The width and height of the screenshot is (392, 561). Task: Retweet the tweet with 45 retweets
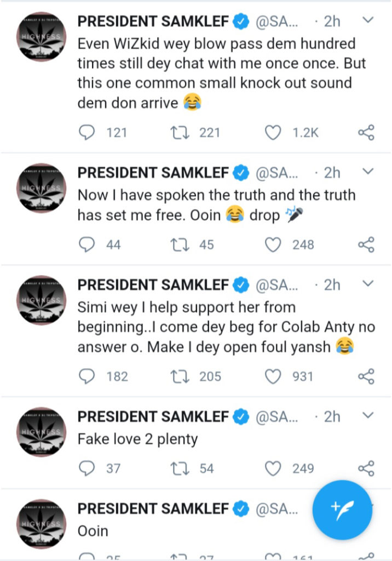pos(179,245)
